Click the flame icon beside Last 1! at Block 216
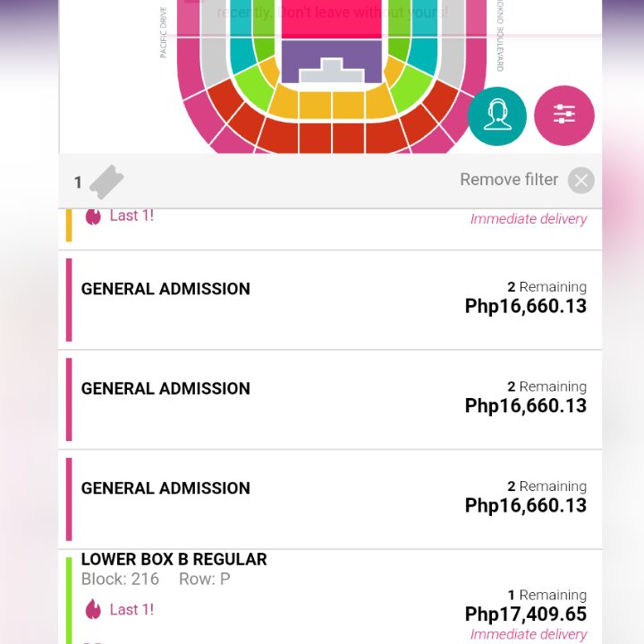Viewport: 644px width, 644px height. (x=93, y=609)
